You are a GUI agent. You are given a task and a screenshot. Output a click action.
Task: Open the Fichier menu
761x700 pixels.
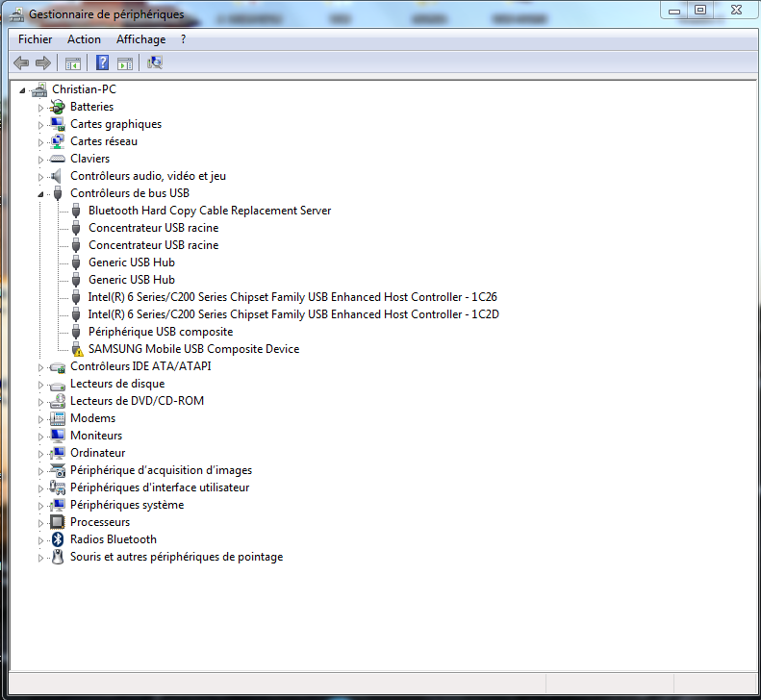pyautogui.click(x=36, y=39)
